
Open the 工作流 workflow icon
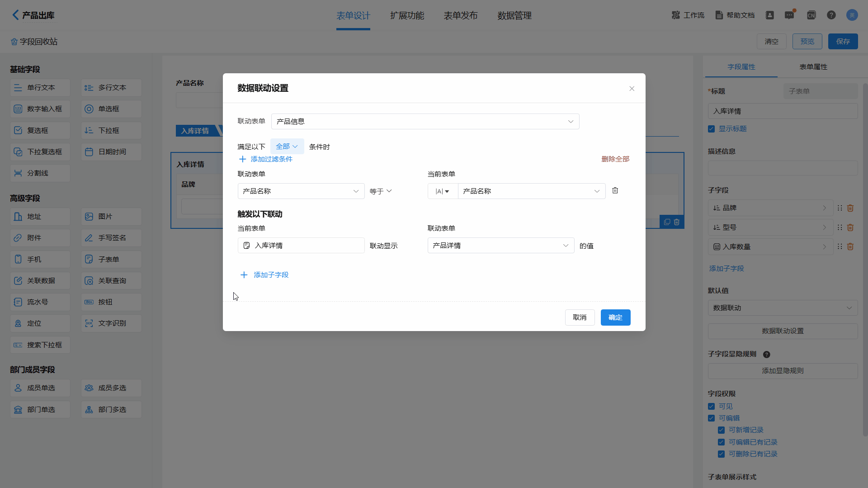pyautogui.click(x=676, y=15)
